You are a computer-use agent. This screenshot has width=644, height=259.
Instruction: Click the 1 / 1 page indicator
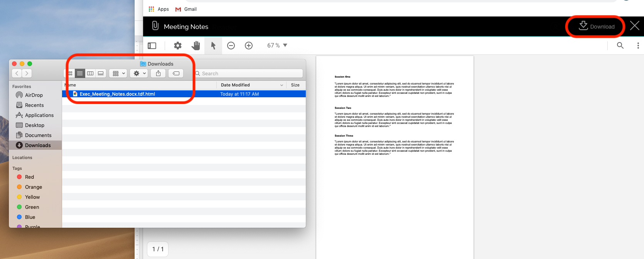click(x=158, y=249)
